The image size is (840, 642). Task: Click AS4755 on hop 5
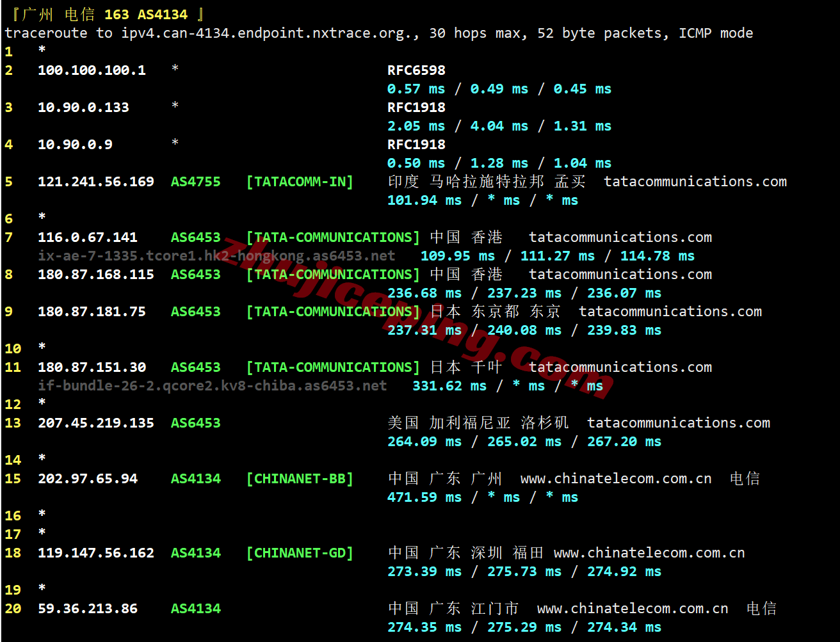coord(196,182)
